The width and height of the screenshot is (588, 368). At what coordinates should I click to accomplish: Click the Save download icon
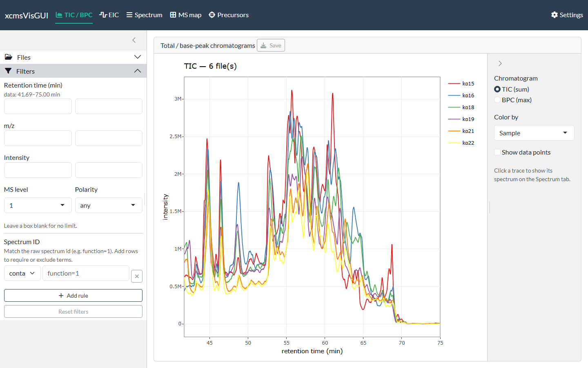point(263,45)
